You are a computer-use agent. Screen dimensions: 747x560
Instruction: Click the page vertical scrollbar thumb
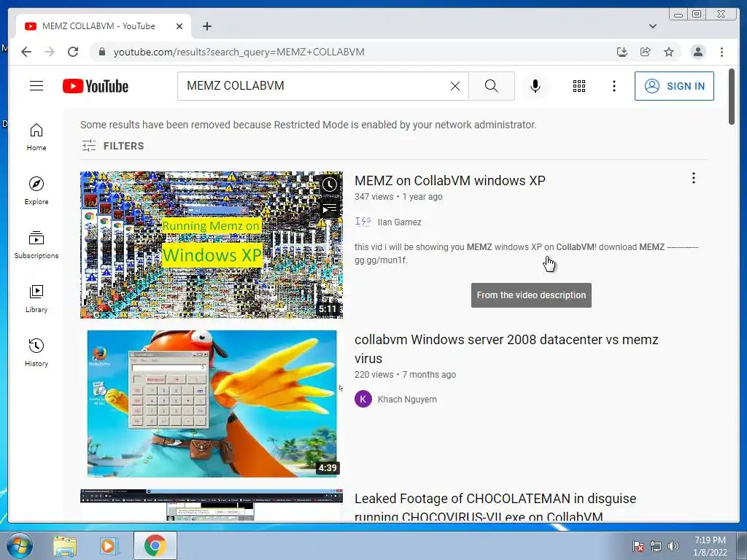[x=731, y=97]
